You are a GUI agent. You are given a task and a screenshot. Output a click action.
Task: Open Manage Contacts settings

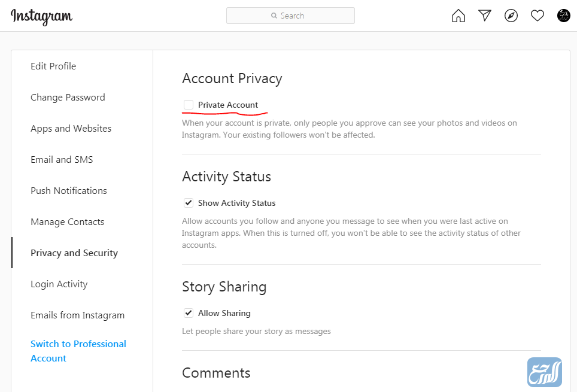click(68, 222)
